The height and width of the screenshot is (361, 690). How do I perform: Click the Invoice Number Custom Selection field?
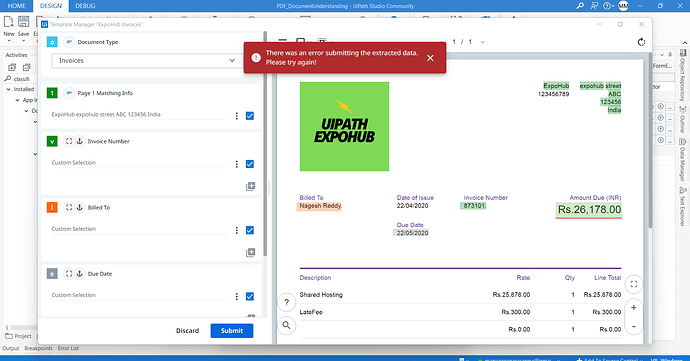coord(139,163)
